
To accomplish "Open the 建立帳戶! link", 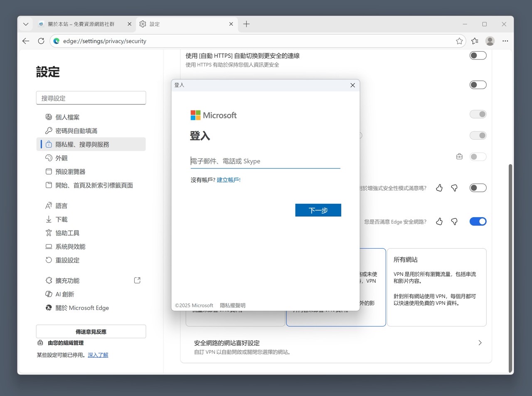I will coord(229,180).
